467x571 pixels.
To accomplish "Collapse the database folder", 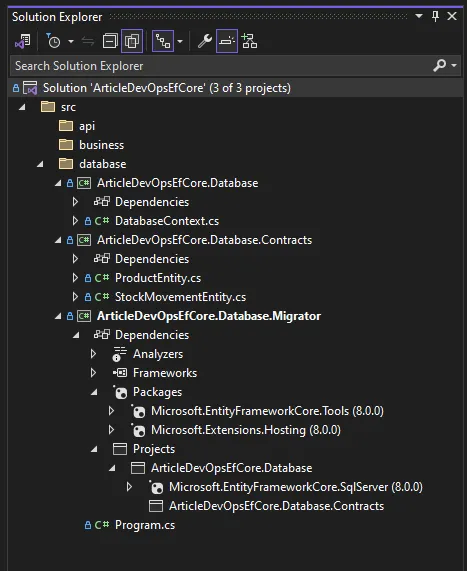I will coord(40,164).
